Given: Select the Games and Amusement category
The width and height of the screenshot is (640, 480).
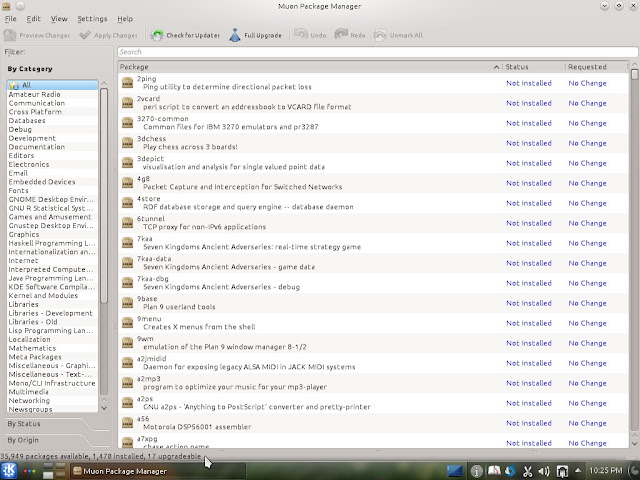Looking at the screenshot, I should 52,217.
